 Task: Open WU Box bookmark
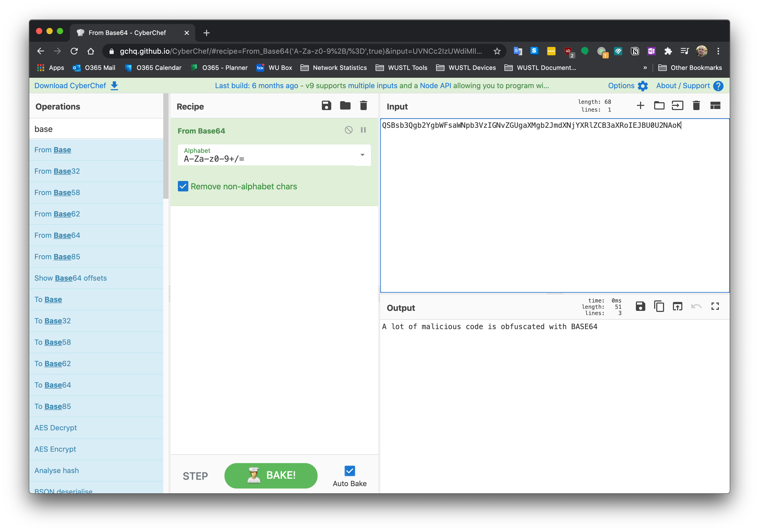click(x=274, y=68)
